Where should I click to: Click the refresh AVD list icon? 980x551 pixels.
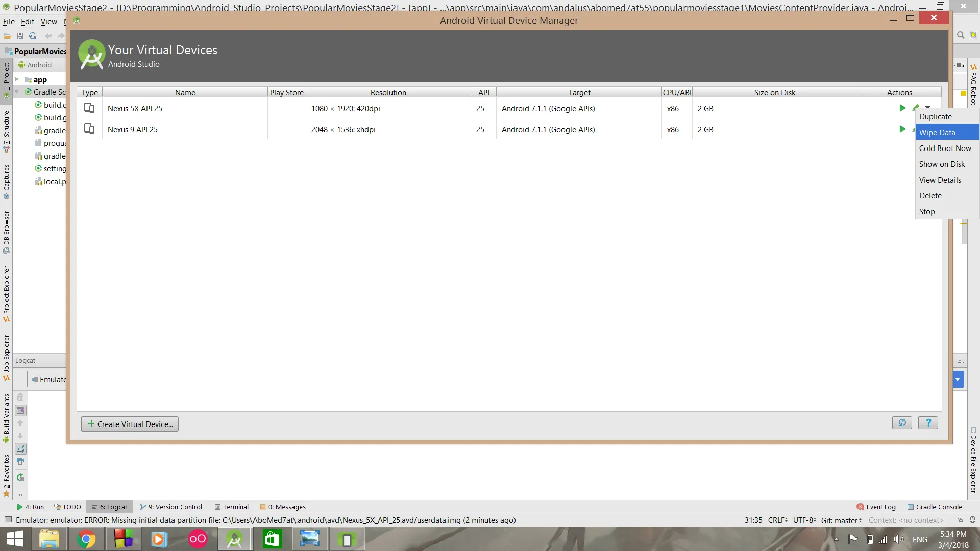pos(902,423)
